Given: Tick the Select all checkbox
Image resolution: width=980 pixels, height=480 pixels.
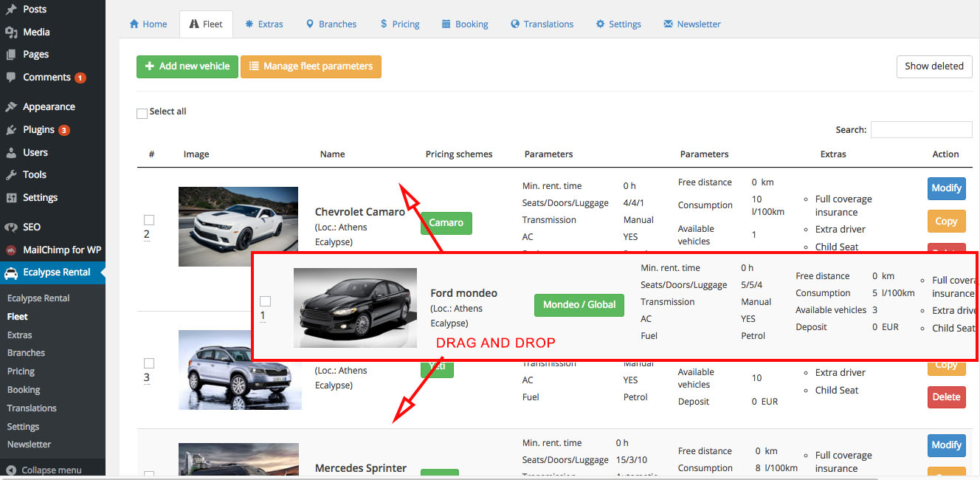Looking at the screenshot, I should click(142, 114).
